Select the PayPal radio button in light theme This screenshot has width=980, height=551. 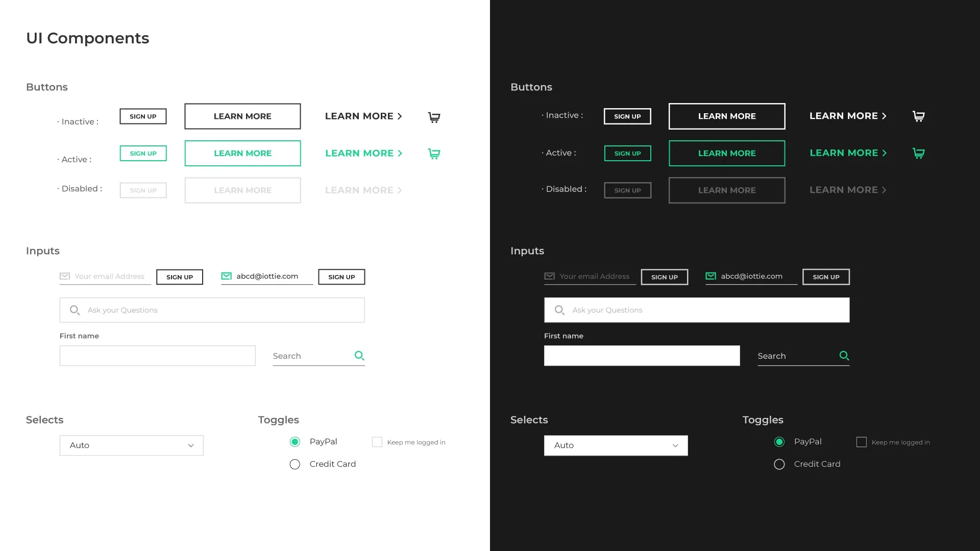click(295, 442)
